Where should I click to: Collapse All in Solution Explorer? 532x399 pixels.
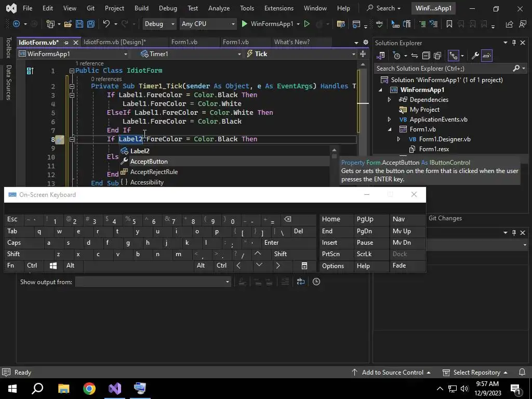[426, 56]
